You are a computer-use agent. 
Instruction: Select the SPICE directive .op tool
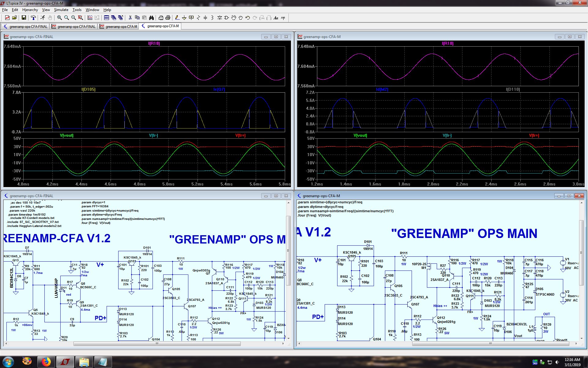click(283, 18)
